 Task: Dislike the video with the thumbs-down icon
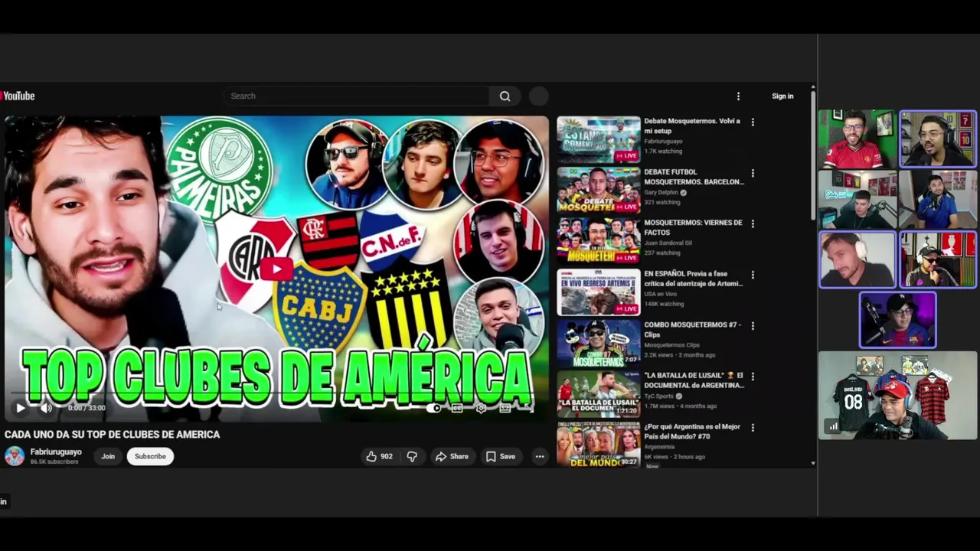[412, 456]
